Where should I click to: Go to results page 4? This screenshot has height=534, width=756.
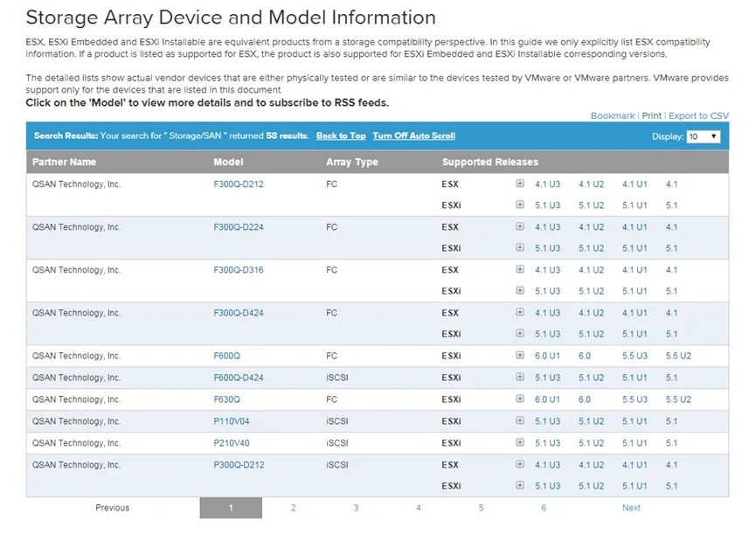click(419, 508)
